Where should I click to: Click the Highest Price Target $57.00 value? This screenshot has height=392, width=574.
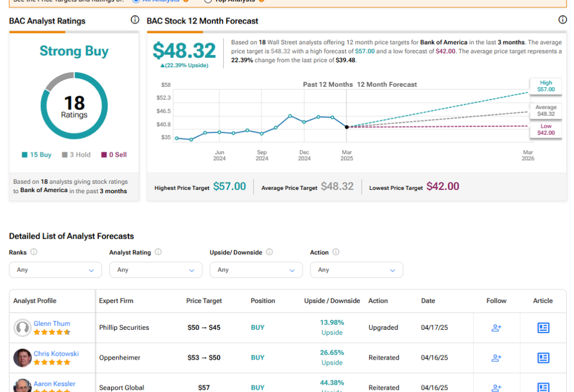(x=229, y=186)
